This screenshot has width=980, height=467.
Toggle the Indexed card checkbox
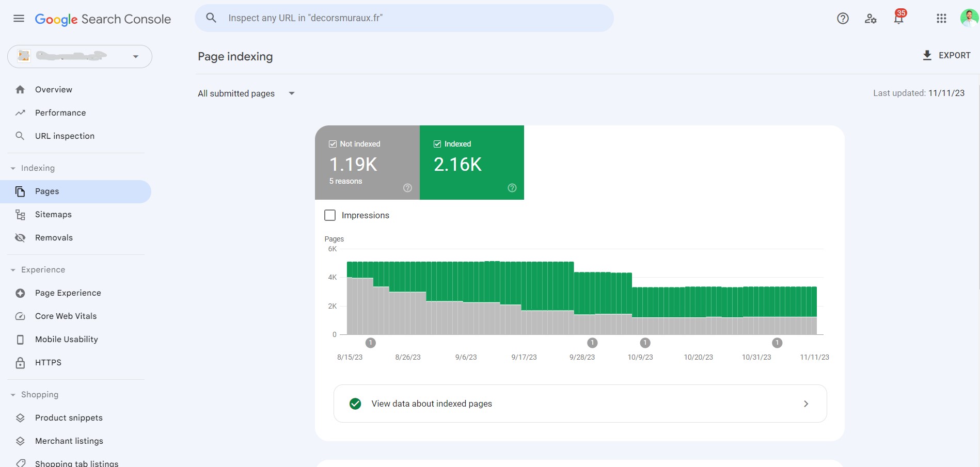[437, 143]
